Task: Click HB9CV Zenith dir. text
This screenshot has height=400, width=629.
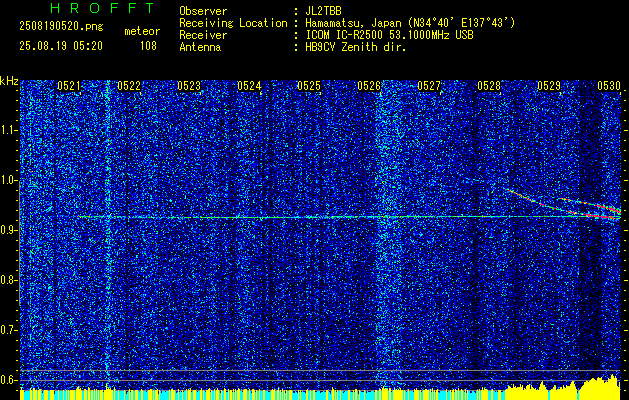Action: coord(356,47)
